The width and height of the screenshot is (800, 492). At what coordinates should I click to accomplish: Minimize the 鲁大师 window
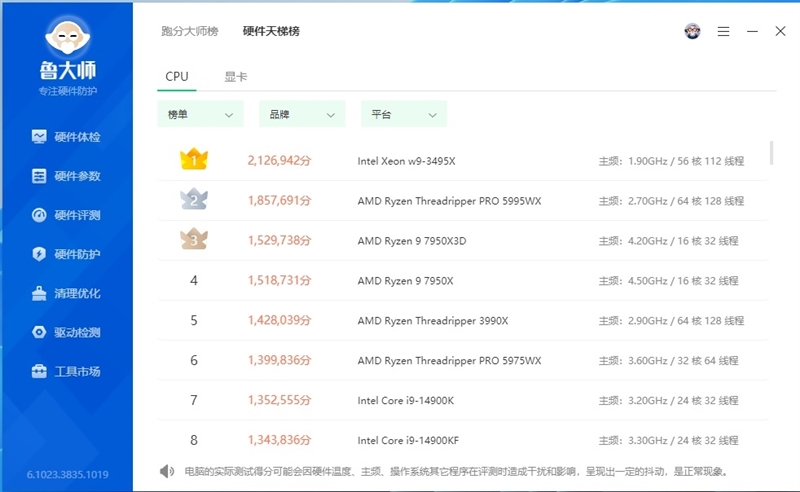coord(752,31)
